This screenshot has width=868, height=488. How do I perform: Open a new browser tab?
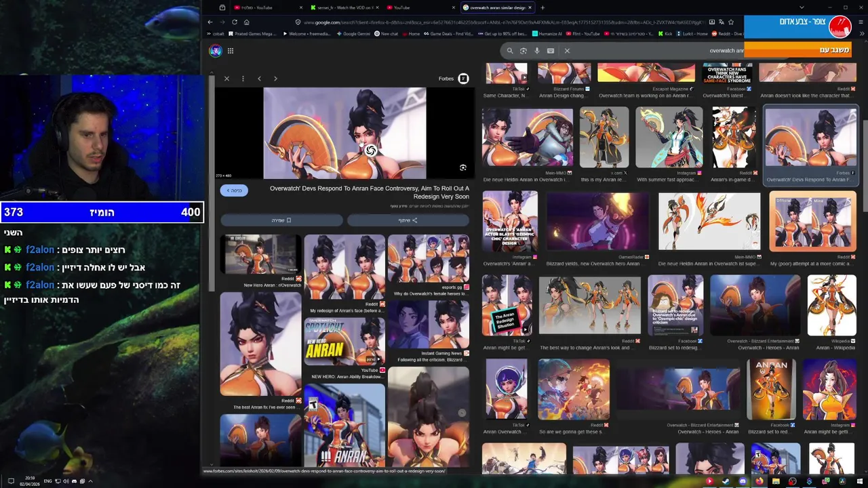[x=542, y=7]
